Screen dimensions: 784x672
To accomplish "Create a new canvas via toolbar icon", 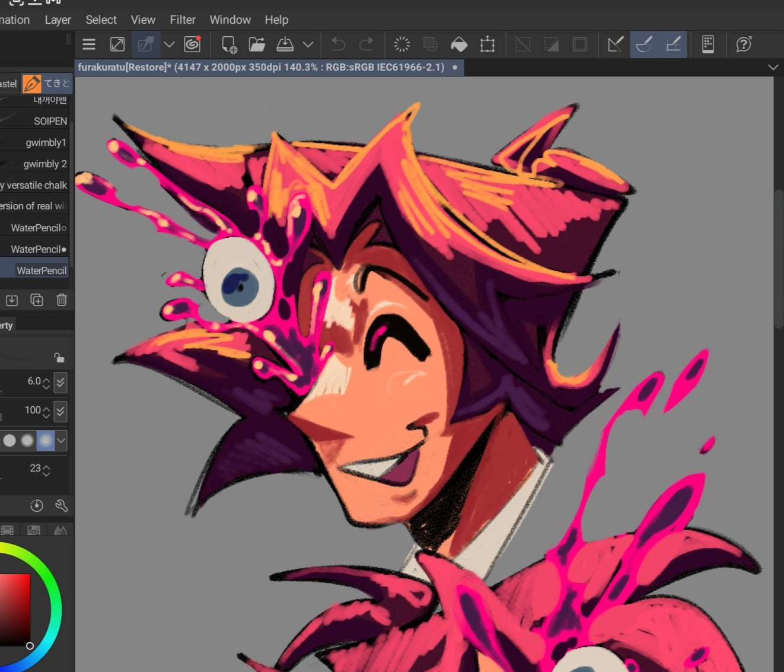I will click(229, 44).
